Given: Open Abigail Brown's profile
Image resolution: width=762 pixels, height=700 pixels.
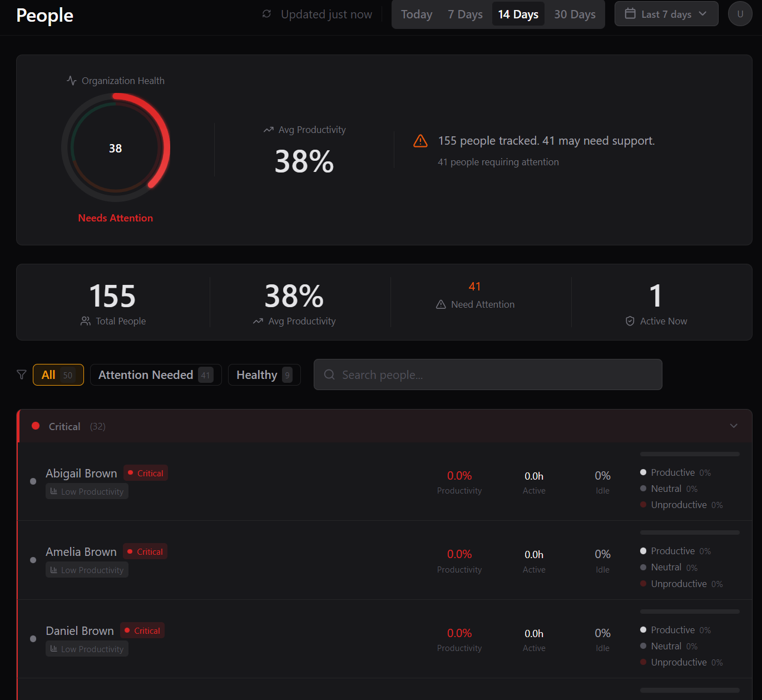Looking at the screenshot, I should (x=81, y=474).
